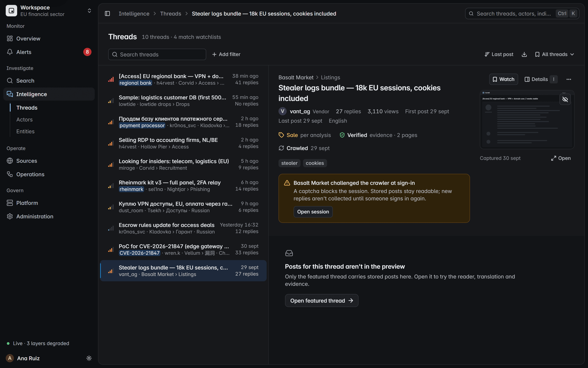Toggle the theme sun icon
Viewport: 588px width, 368px height.
pos(89,358)
